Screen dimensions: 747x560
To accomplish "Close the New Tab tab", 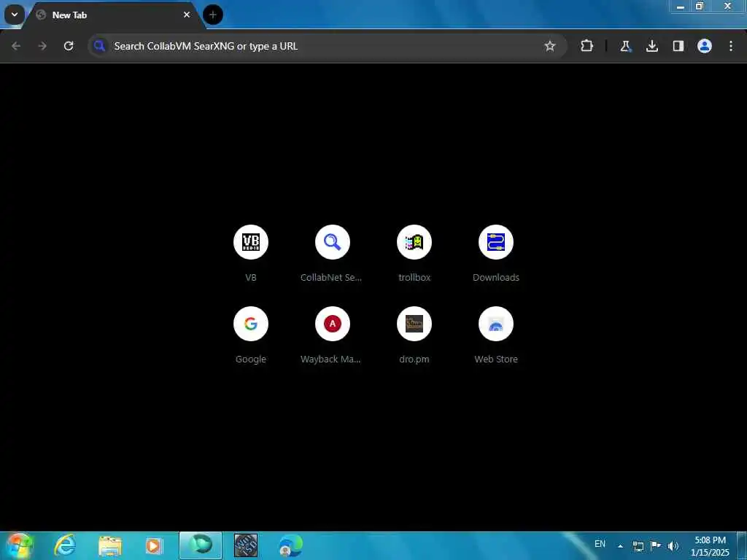I will coord(187,15).
